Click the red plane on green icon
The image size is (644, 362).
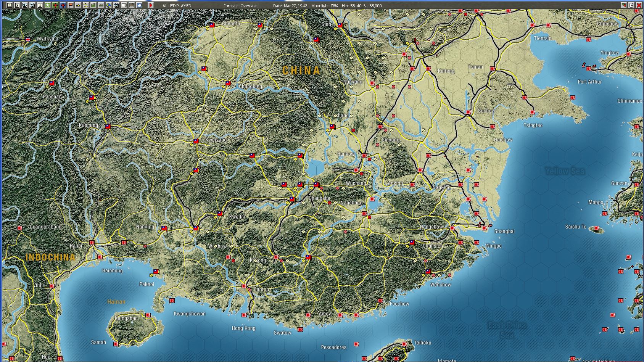click(55, 5)
